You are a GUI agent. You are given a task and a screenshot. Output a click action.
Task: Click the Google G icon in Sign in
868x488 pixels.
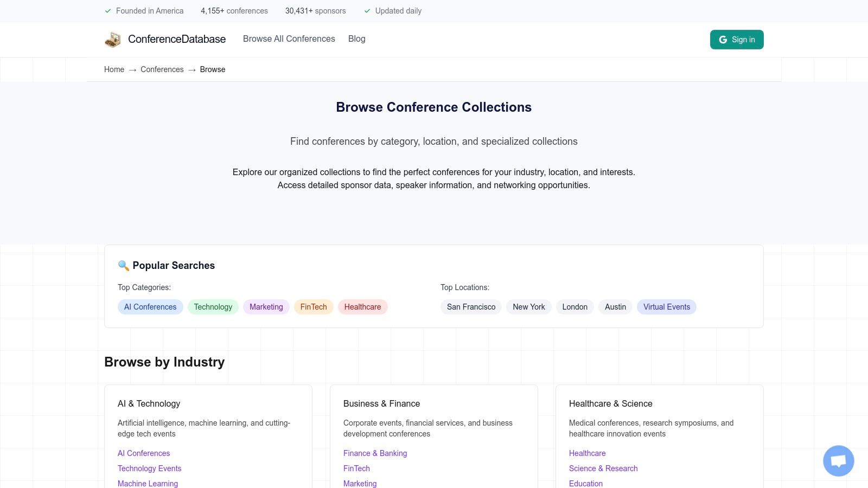[x=723, y=39]
